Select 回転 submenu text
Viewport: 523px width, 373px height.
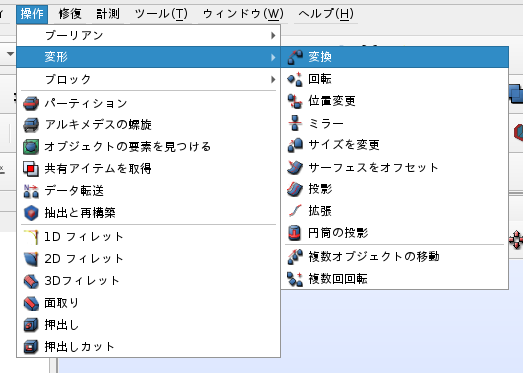[x=320, y=79]
